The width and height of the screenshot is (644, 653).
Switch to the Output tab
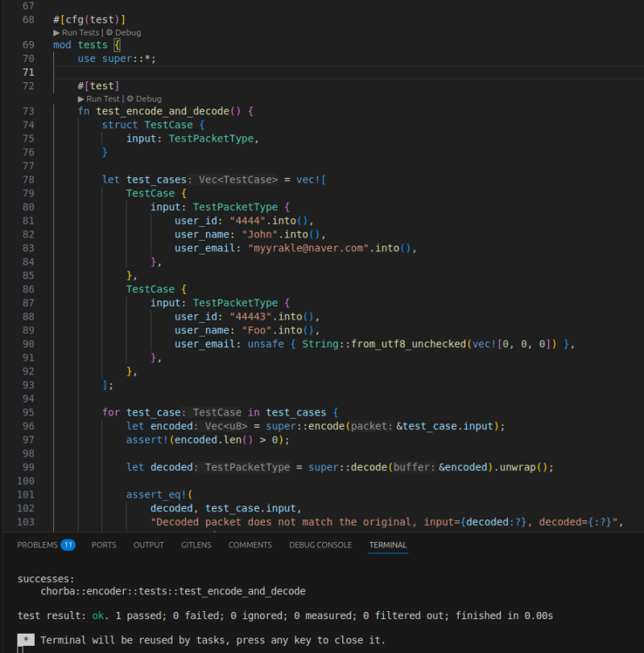pyautogui.click(x=148, y=545)
